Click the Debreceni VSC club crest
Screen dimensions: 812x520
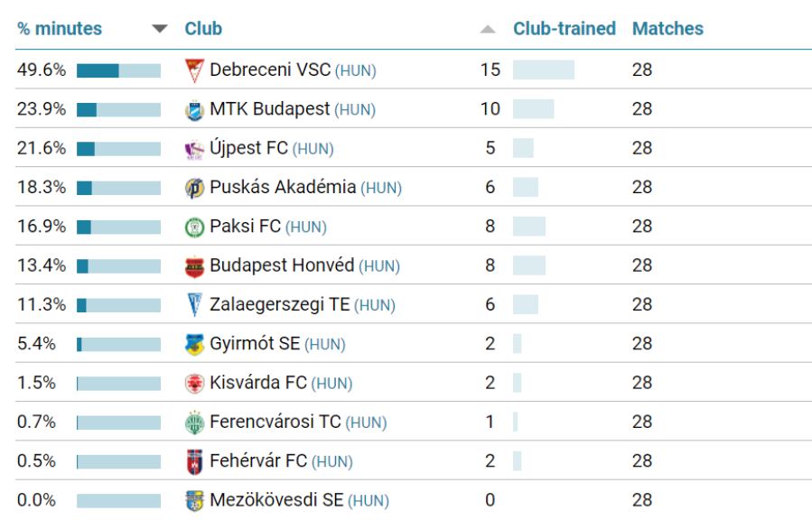pyautogui.click(x=194, y=70)
